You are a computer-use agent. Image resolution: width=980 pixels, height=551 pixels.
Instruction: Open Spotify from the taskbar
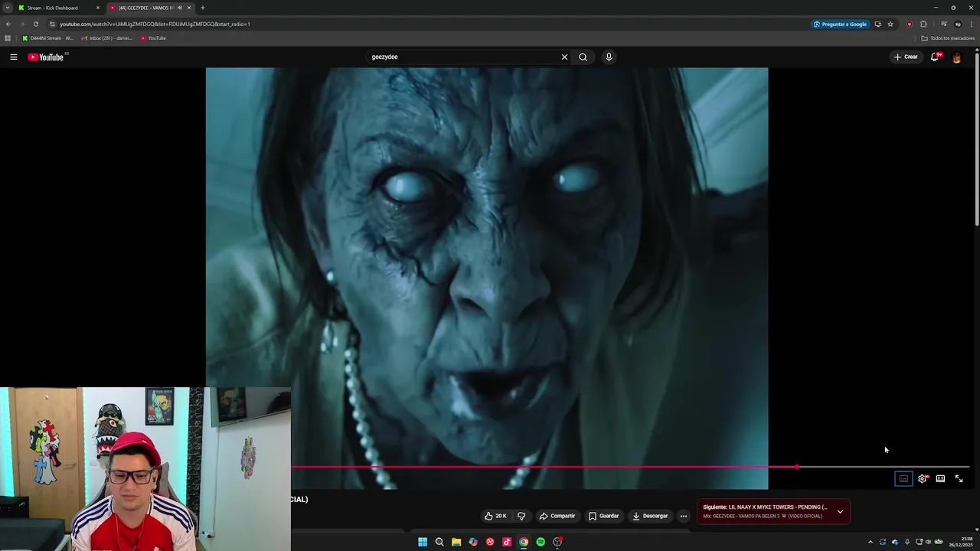coord(541,542)
